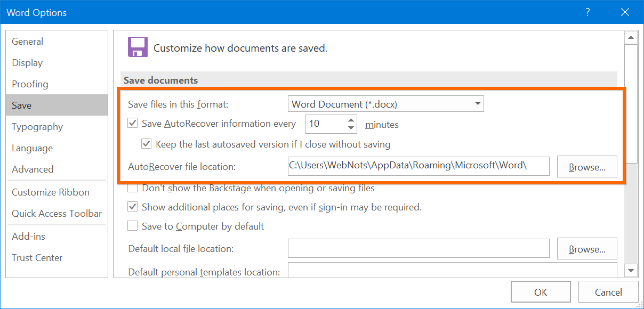Disable Save AutoRecover information
Image resolution: width=644 pixels, height=309 pixels.
coord(132,123)
